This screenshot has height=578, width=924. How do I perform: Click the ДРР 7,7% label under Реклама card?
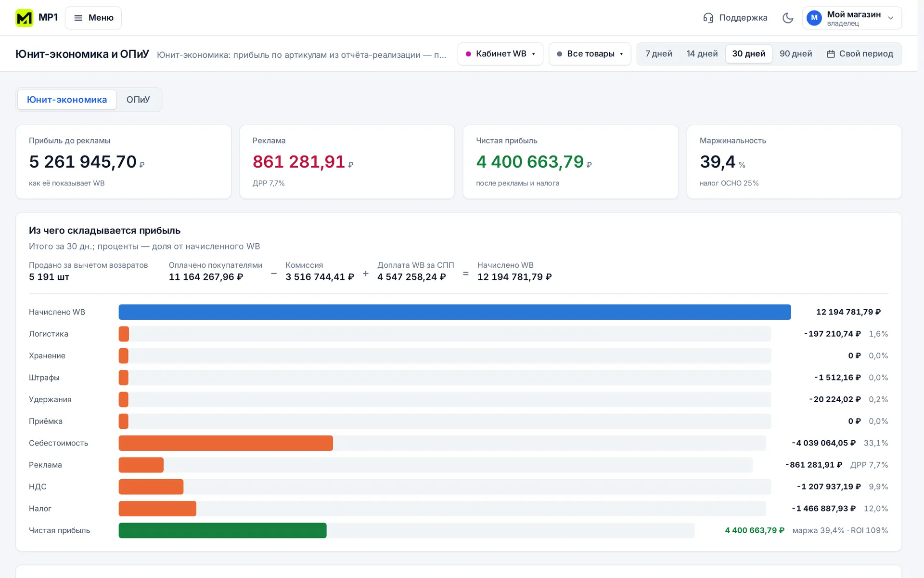(x=269, y=184)
